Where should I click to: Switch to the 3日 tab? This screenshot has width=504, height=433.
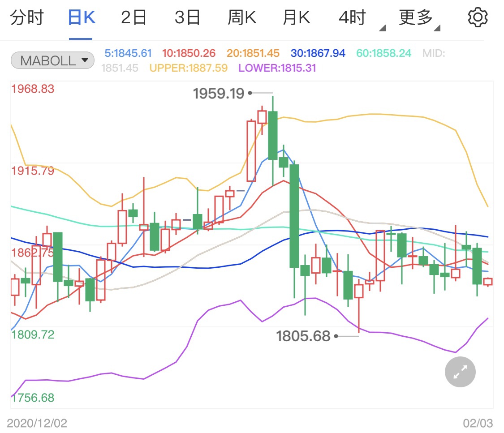click(x=187, y=17)
